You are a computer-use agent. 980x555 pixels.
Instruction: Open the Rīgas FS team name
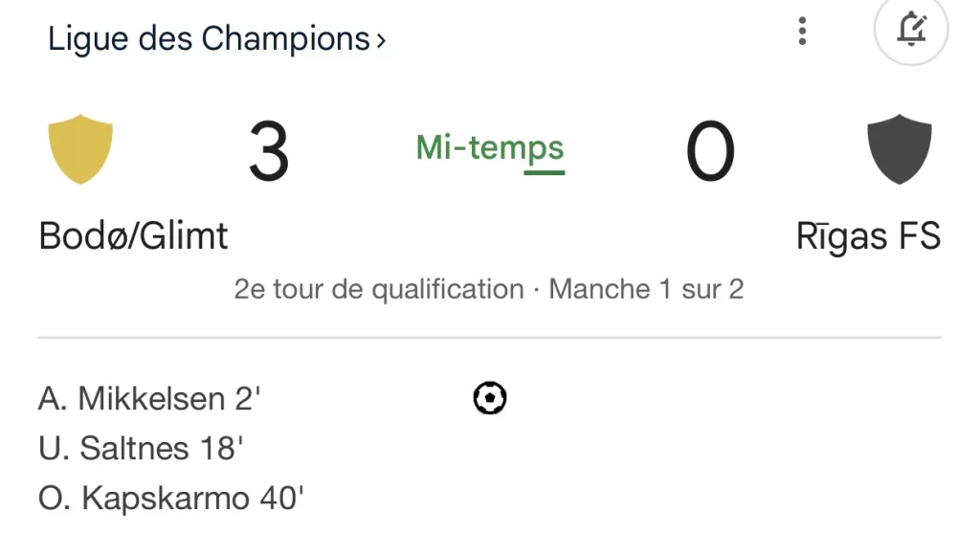(x=868, y=236)
